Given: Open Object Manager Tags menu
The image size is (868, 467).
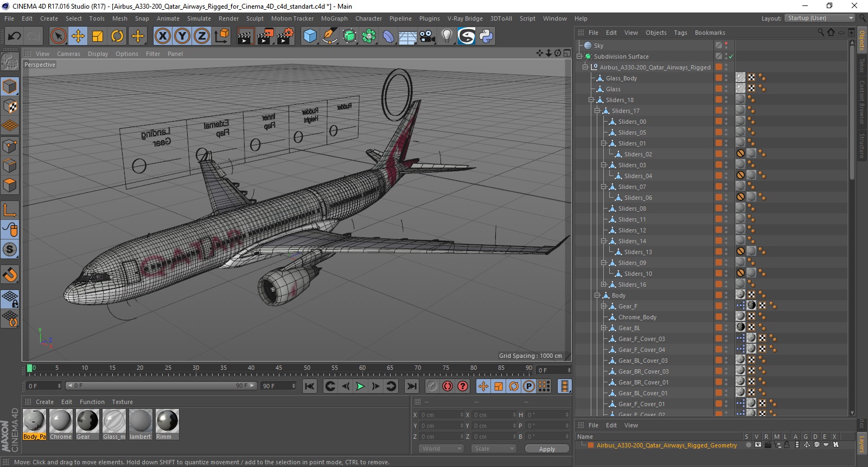Looking at the screenshot, I should (x=680, y=33).
